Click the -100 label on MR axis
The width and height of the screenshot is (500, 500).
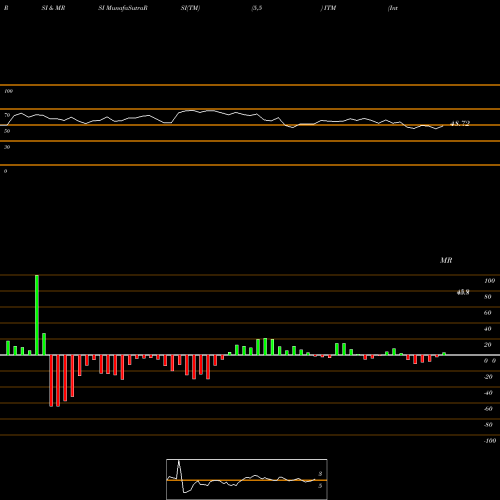[490, 441]
